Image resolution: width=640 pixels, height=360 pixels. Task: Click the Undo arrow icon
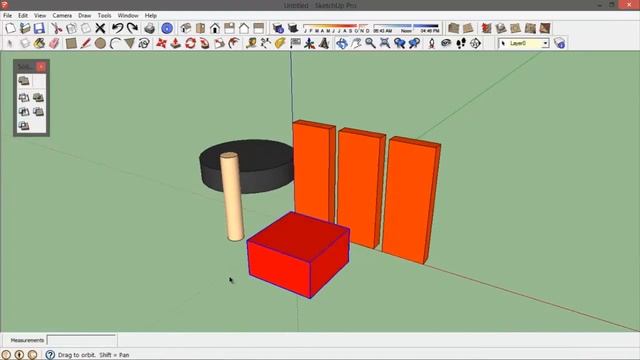coord(118,28)
